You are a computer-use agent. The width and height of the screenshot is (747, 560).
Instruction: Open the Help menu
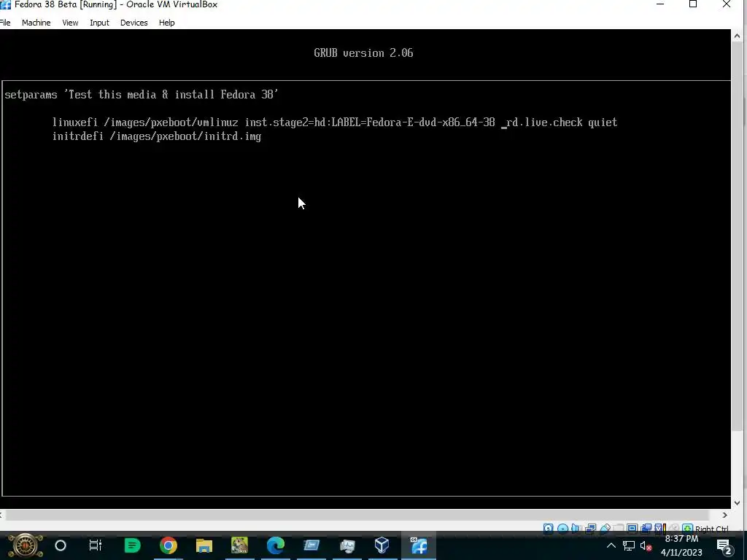pyautogui.click(x=167, y=23)
